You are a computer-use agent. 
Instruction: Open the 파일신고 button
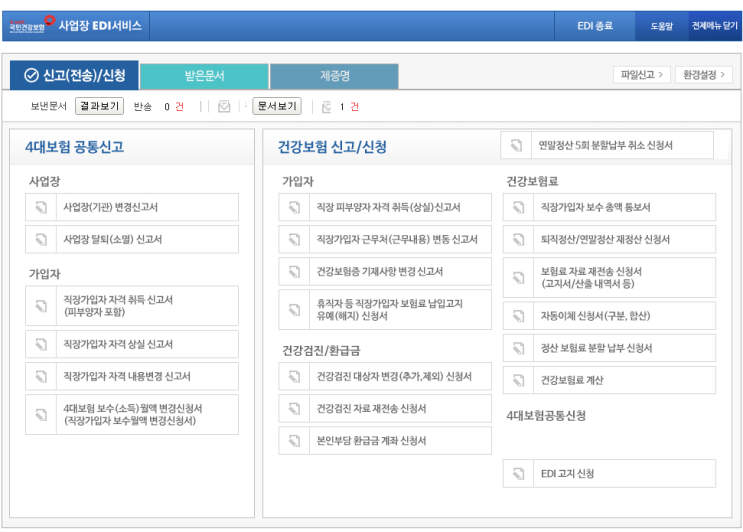[642, 74]
